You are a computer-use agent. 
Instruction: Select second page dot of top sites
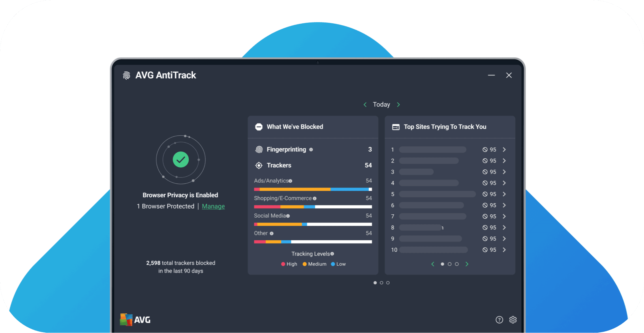450,264
